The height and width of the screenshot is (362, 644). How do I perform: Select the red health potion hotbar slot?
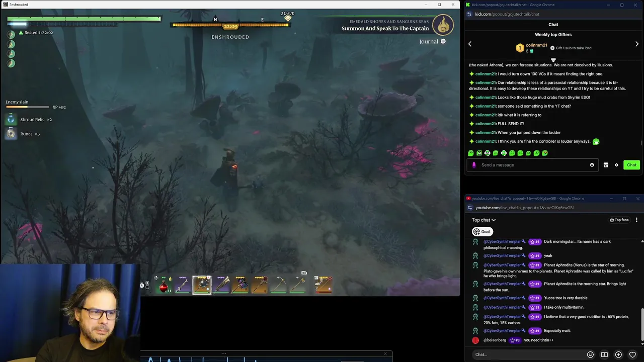pos(164,285)
